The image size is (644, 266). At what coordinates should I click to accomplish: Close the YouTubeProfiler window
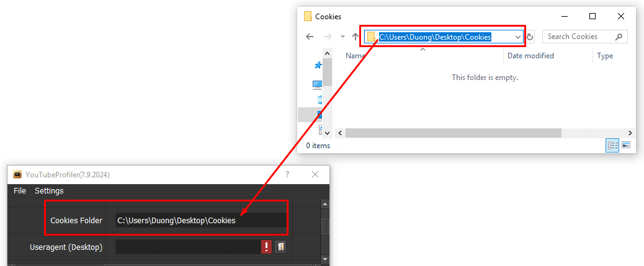pyautogui.click(x=315, y=174)
